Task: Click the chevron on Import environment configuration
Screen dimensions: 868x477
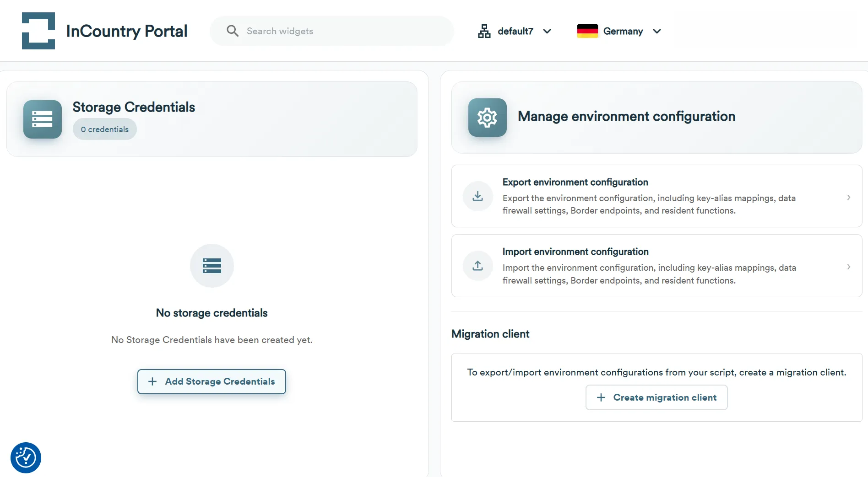Action: 849,267
